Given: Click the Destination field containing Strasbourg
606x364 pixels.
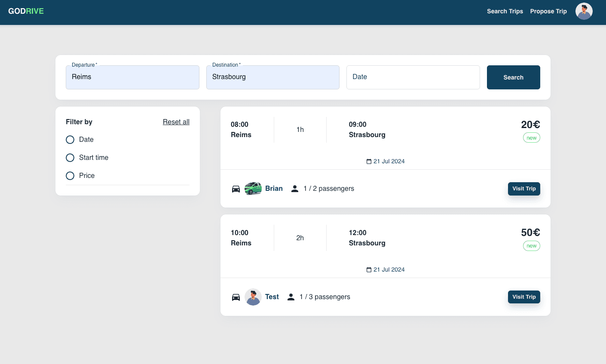Looking at the screenshot, I should pos(272,77).
